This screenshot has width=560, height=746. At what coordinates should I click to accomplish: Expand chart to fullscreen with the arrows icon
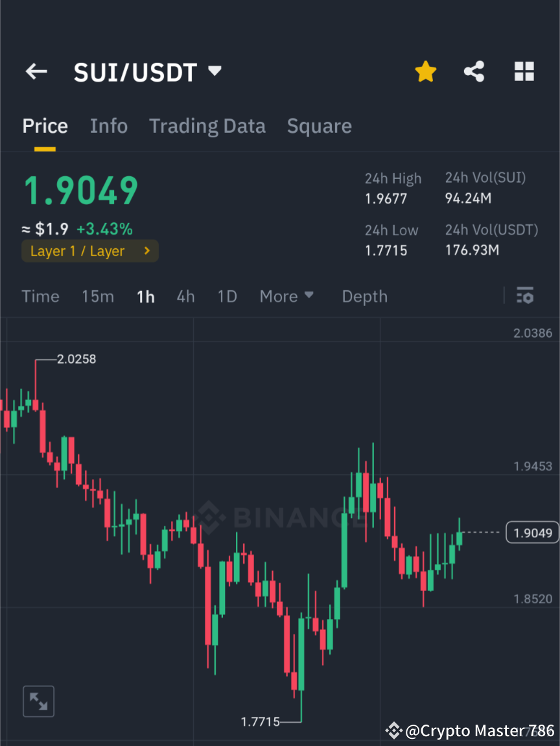click(x=38, y=701)
